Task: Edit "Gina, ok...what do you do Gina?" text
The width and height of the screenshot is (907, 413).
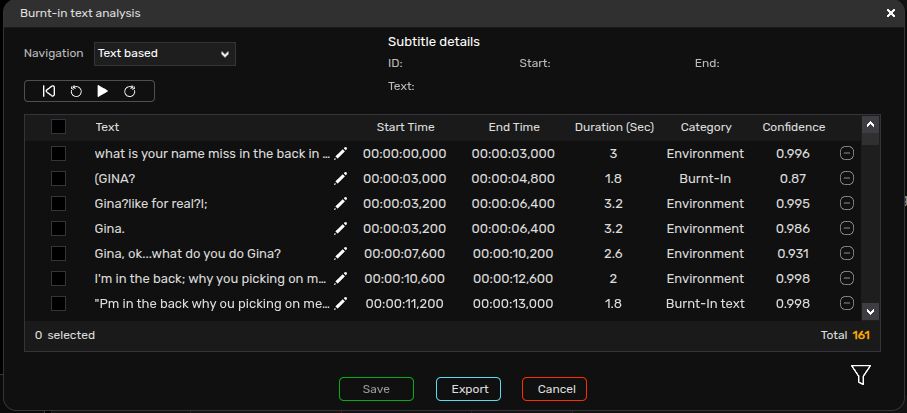Action: click(341, 253)
